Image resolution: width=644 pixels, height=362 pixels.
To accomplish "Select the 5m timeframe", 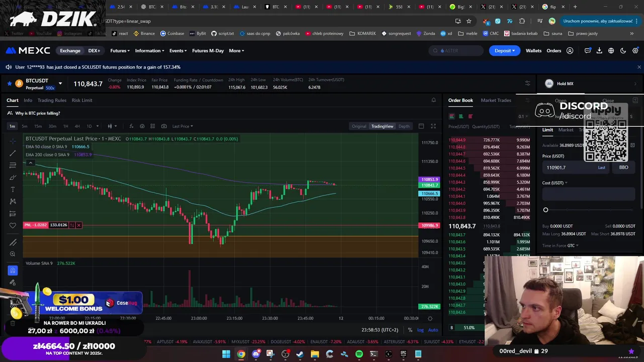I will point(24,126).
